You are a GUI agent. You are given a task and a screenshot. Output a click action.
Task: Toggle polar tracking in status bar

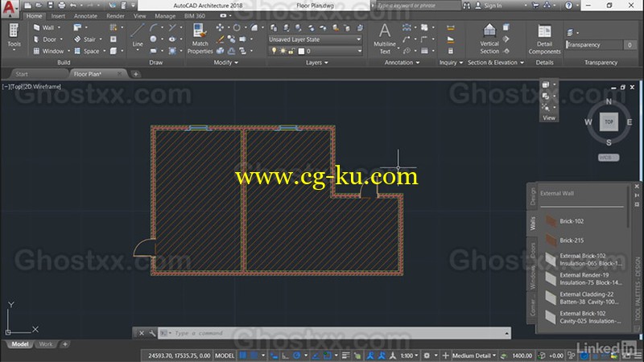click(x=296, y=356)
